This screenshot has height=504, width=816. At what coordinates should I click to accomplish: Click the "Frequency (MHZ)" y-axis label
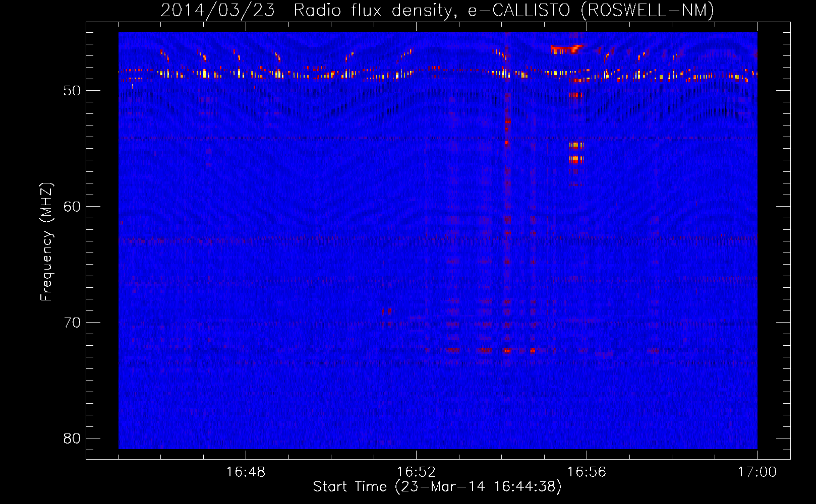point(46,242)
